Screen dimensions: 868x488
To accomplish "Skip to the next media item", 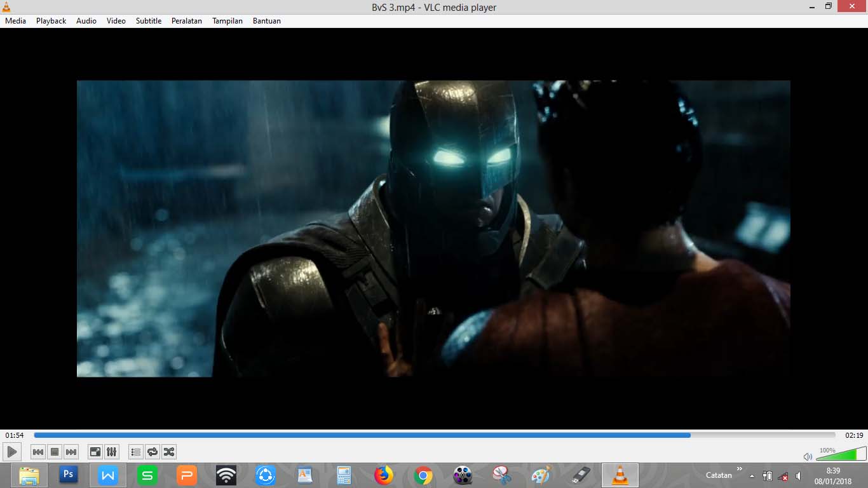I will [x=71, y=452].
